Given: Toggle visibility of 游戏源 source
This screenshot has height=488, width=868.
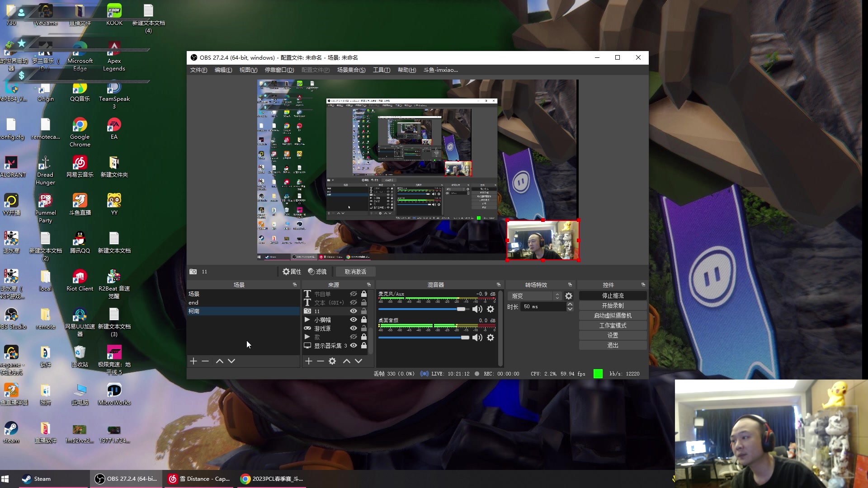Looking at the screenshot, I should [354, 328].
